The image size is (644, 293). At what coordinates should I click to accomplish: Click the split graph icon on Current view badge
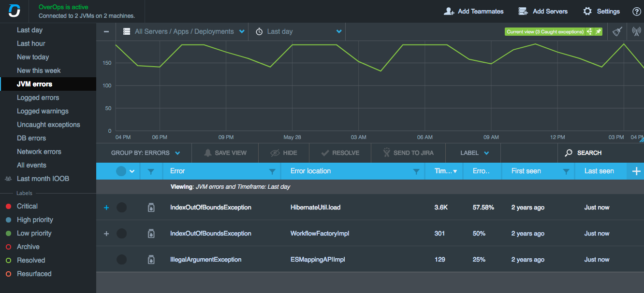[x=590, y=31]
